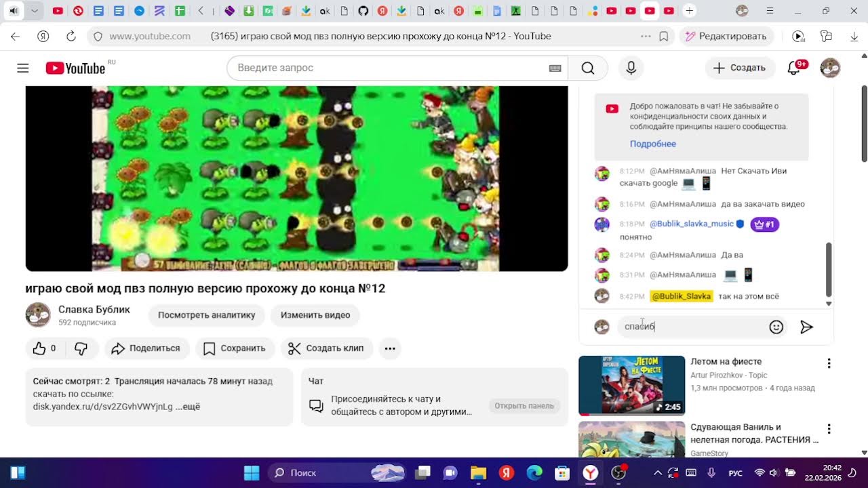
Task: Expand the description with "...ещё"
Action: [188, 407]
